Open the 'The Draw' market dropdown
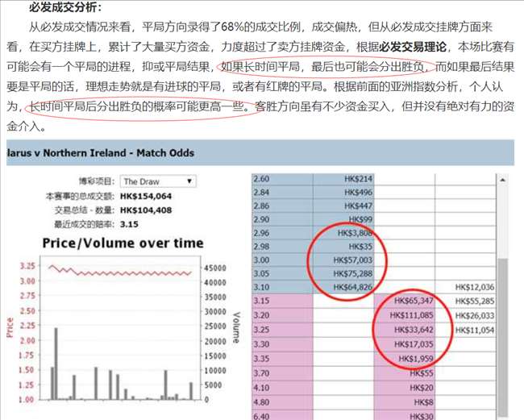524x420 pixels. [x=158, y=181]
